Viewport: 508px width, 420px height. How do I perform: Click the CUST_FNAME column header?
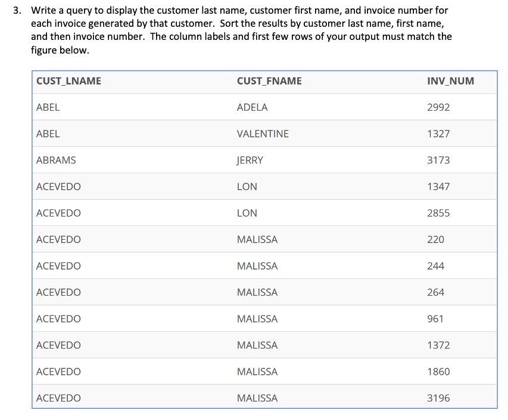(x=269, y=80)
